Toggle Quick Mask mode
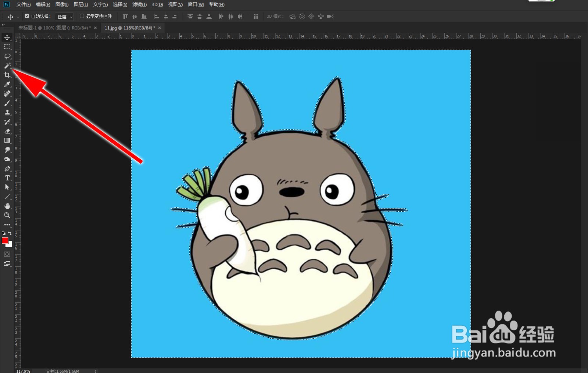588x373 pixels. tap(7, 254)
